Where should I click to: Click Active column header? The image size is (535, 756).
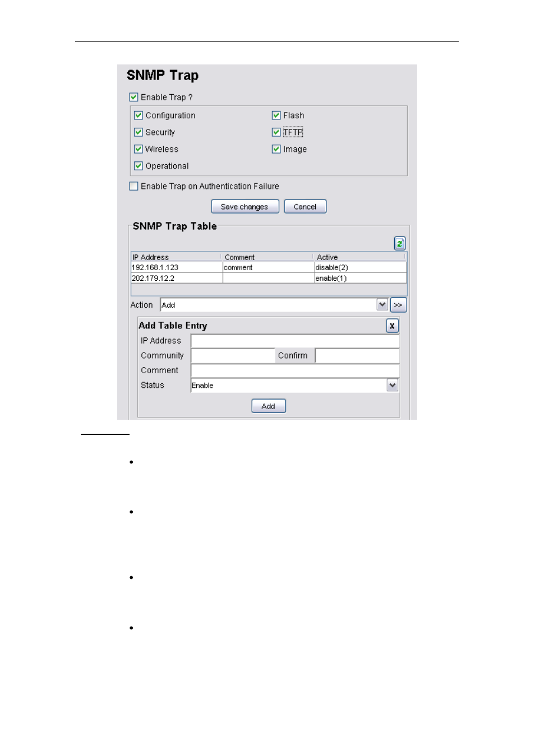tap(359, 257)
